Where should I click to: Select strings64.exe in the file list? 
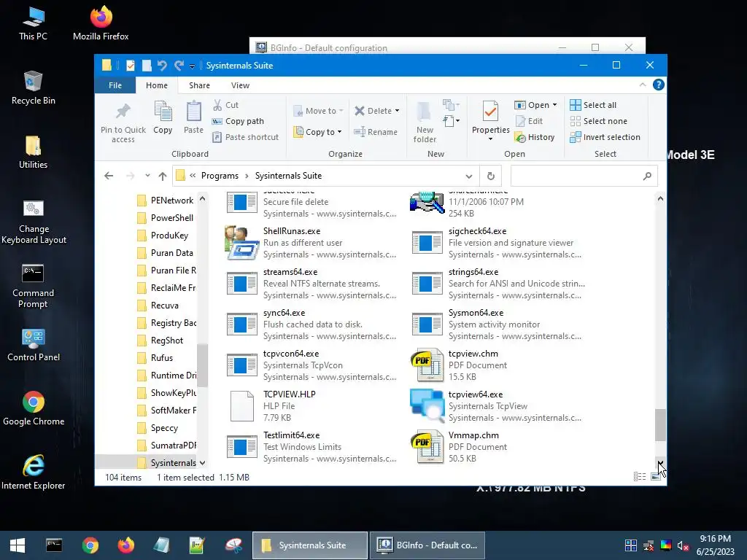(x=498, y=284)
